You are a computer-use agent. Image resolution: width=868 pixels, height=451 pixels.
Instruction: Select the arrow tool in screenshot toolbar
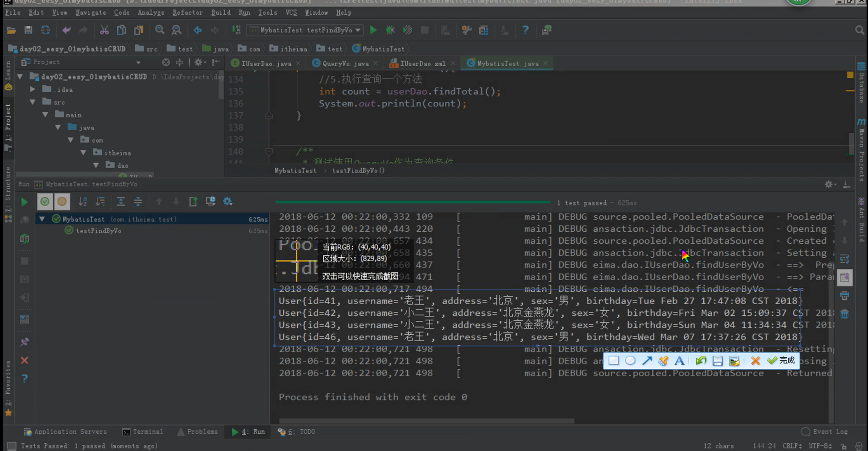coord(647,360)
